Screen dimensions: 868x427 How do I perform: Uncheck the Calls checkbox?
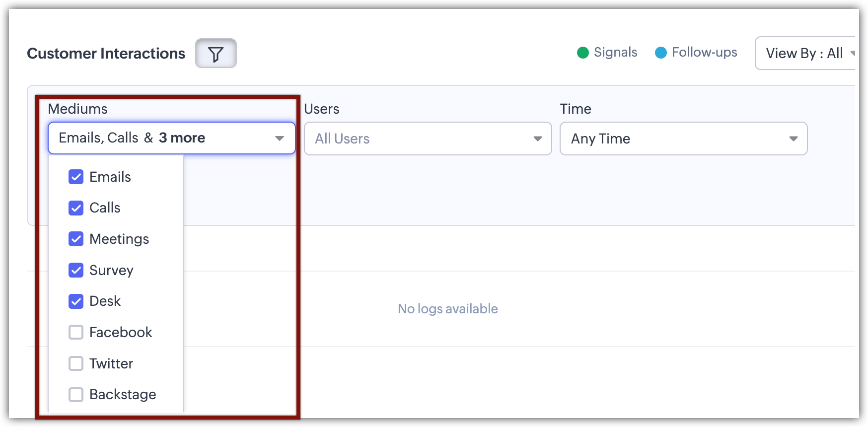tap(76, 208)
